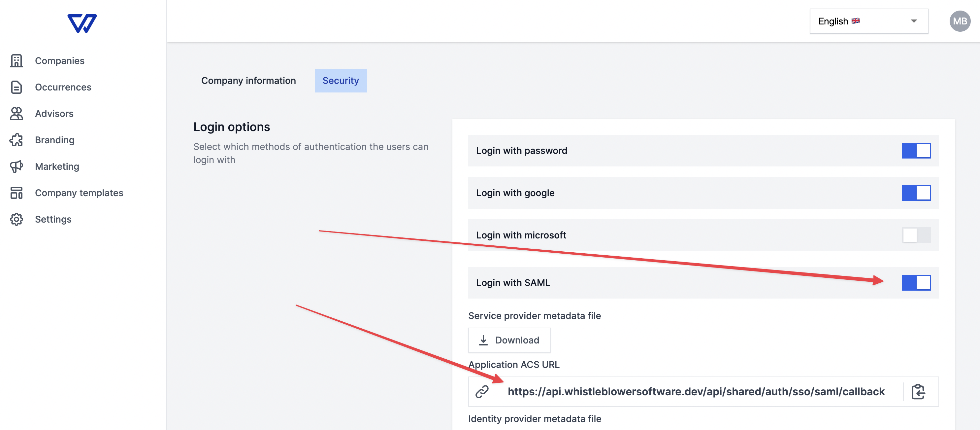This screenshot has width=980, height=430.
Task: Download the service provider metadata file
Action: tap(509, 340)
